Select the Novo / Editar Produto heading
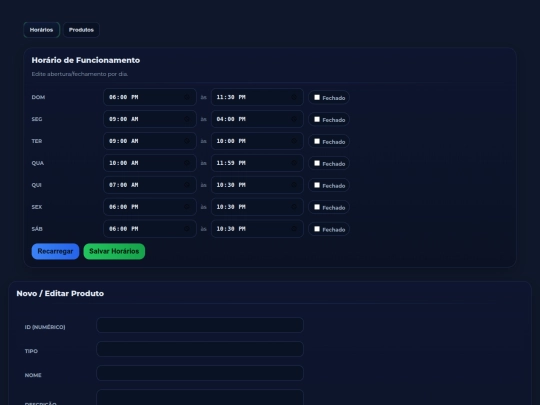540x405 pixels. tap(60, 293)
